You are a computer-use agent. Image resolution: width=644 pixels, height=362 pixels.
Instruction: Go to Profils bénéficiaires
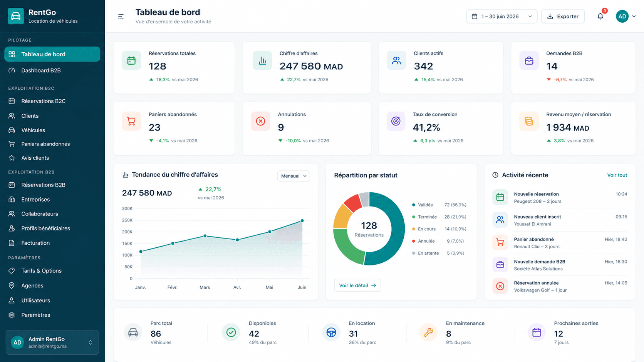[x=52, y=228]
